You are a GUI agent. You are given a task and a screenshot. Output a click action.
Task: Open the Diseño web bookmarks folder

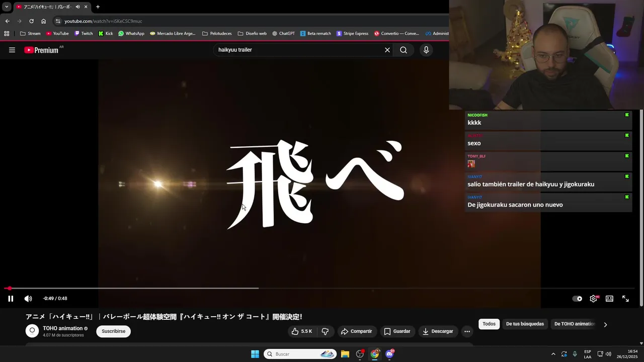(x=252, y=34)
